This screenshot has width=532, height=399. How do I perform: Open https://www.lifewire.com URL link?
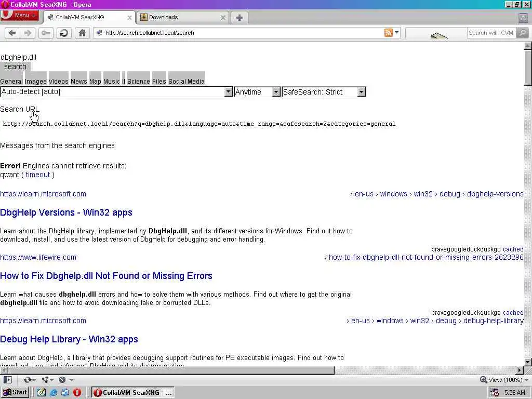coord(38,258)
